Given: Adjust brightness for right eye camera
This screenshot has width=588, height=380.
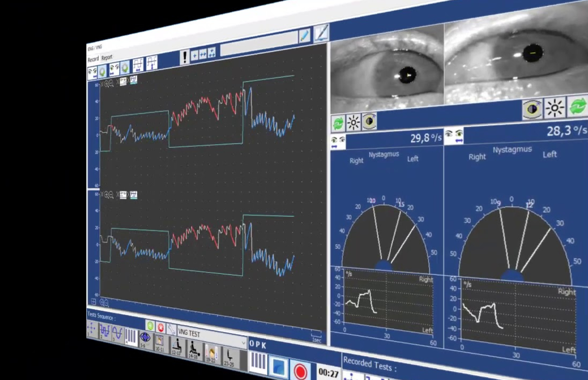Looking at the screenshot, I should point(554,107).
